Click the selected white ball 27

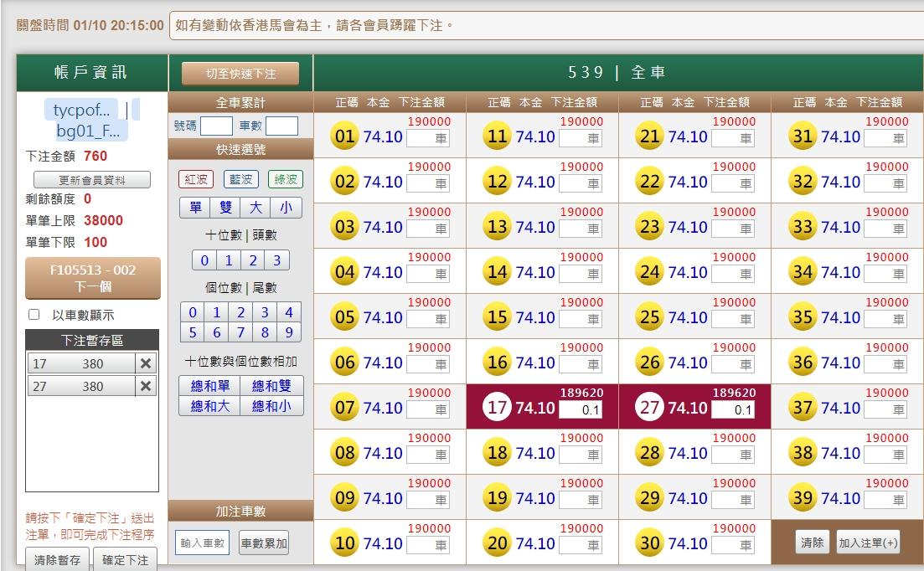650,408
